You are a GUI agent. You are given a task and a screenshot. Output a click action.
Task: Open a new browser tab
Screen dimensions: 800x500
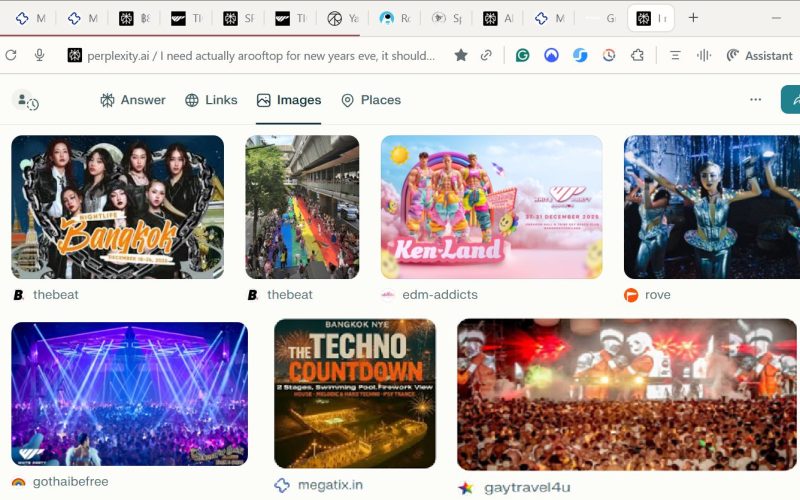click(x=693, y=18)
